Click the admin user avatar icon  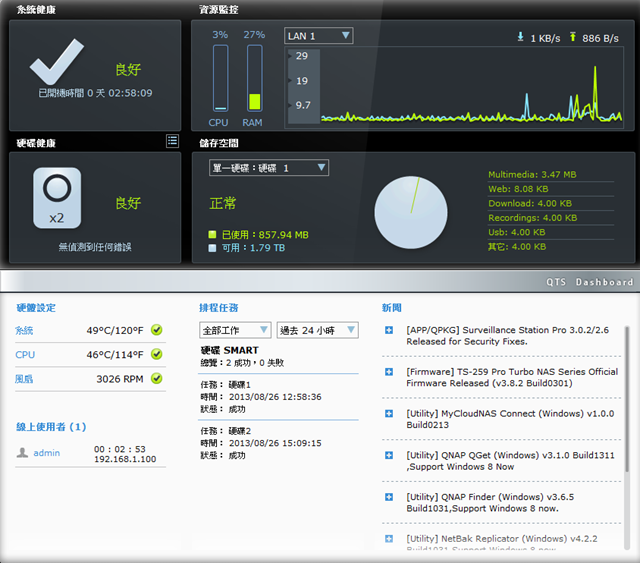tap(22, 452)
